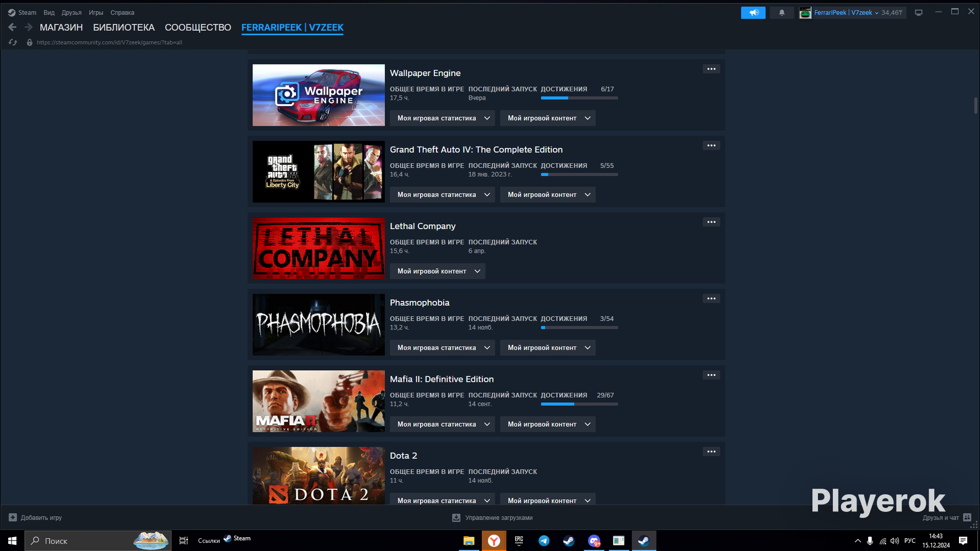Open the Friends and chat icon

pos(967,517)
